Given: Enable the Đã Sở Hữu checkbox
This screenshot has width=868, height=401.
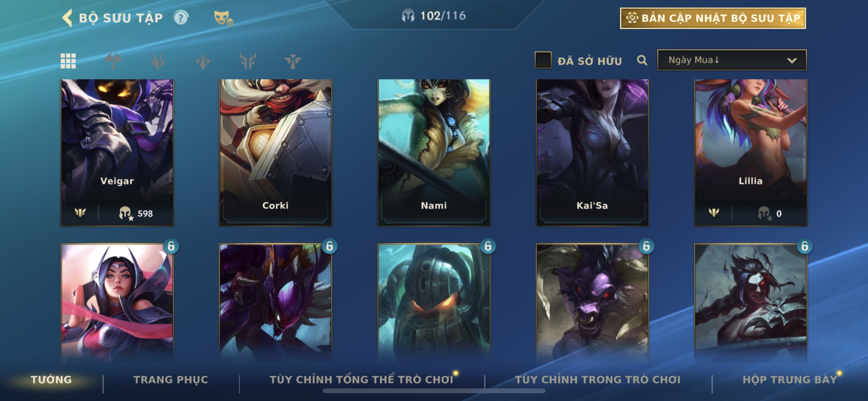Looking at the screenshot, I should pos(543,60).
